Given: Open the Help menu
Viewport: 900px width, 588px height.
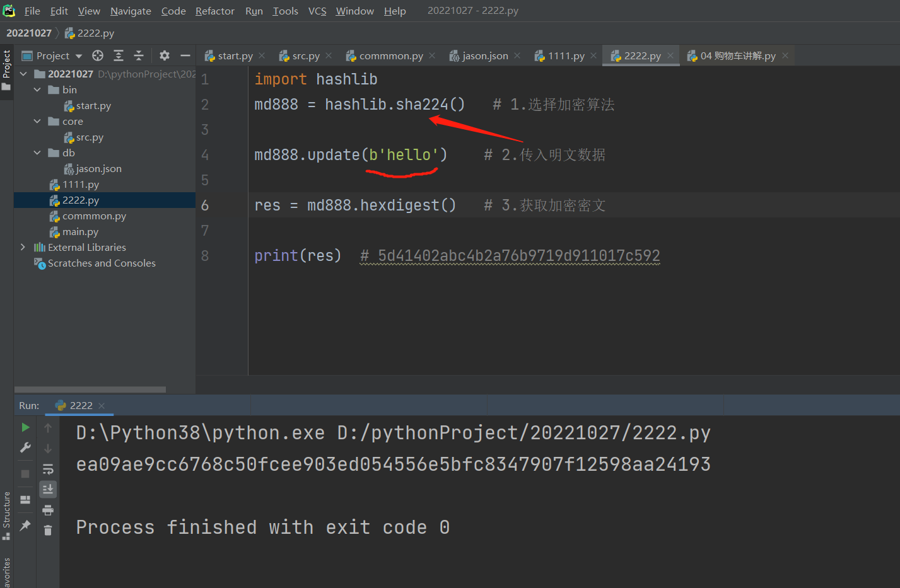Looking at the screenshot, I should [x=395, y=11].
